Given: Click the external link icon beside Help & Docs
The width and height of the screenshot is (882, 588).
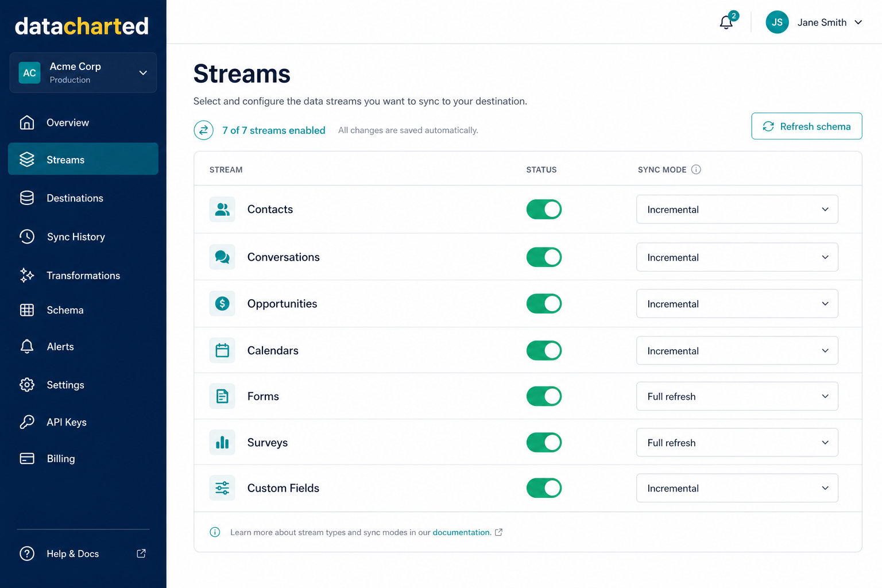Looking at the screenshot, I should [x=141, y=554].
